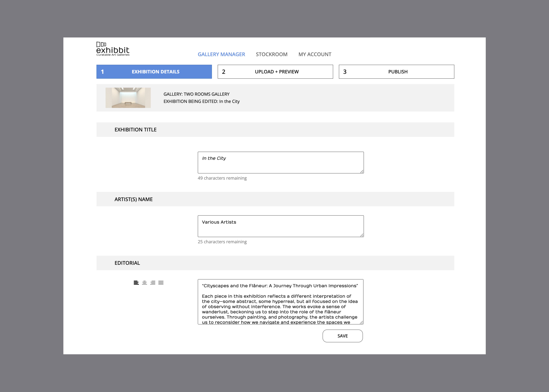The height and width of the screenshot is (392, 549).
Task: Go to step 2 Upload + Preview
Action: coord(275,72)
